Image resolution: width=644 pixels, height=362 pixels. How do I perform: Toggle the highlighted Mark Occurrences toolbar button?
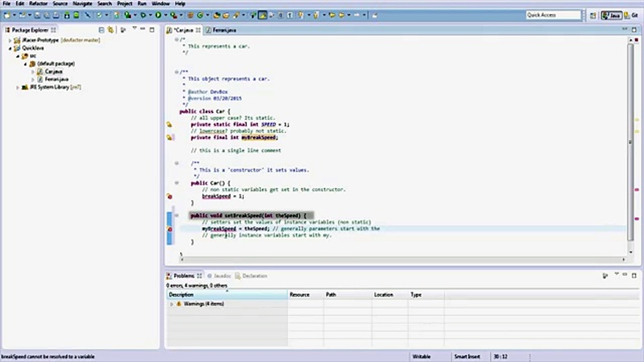pyautogui.click(x=263, y=15)
